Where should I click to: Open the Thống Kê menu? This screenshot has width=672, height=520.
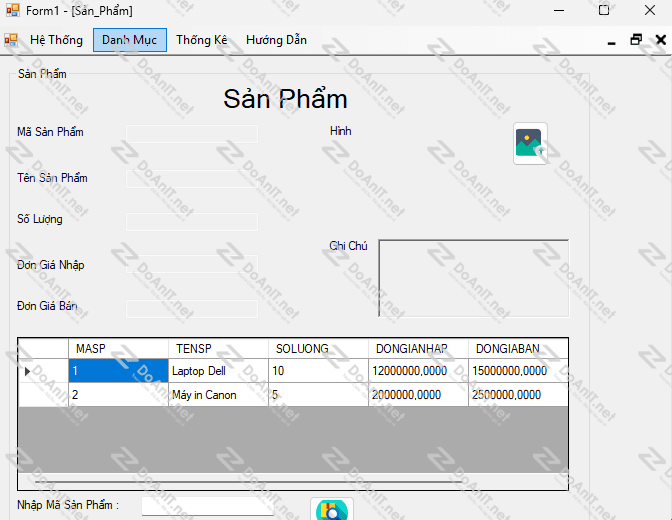(x=201, y=40)
